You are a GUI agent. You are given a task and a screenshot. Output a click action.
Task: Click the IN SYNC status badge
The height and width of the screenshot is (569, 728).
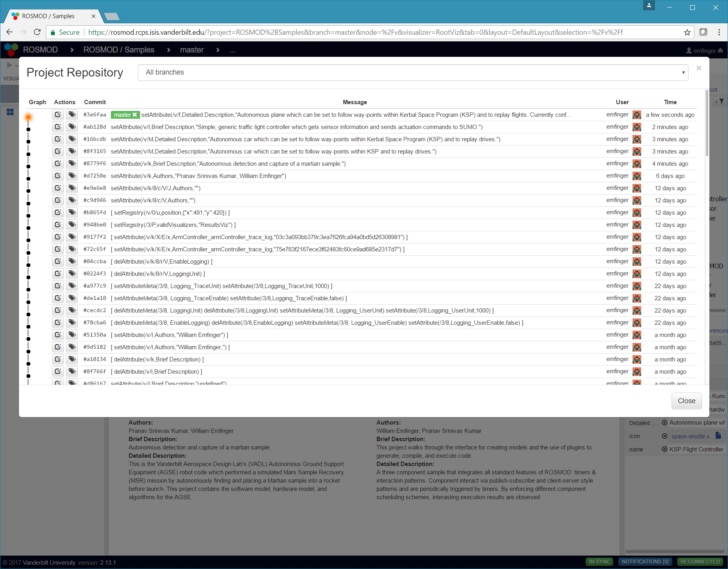tap(600, 562)
